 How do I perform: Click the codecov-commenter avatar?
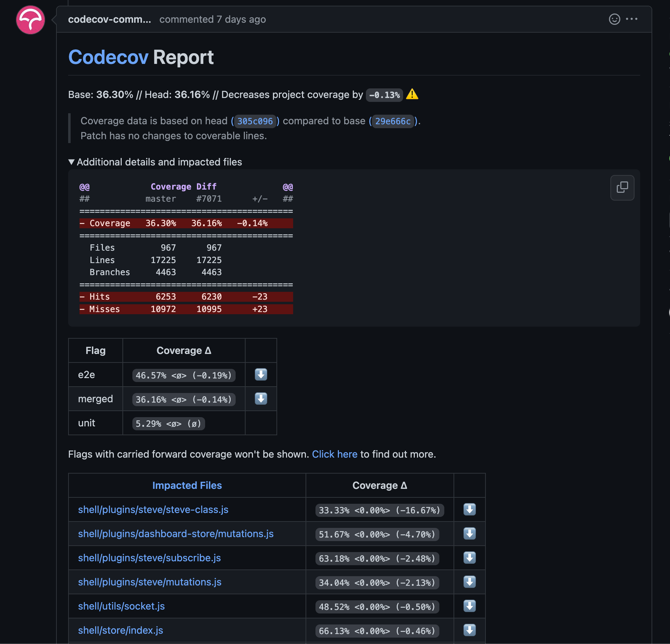30,20
